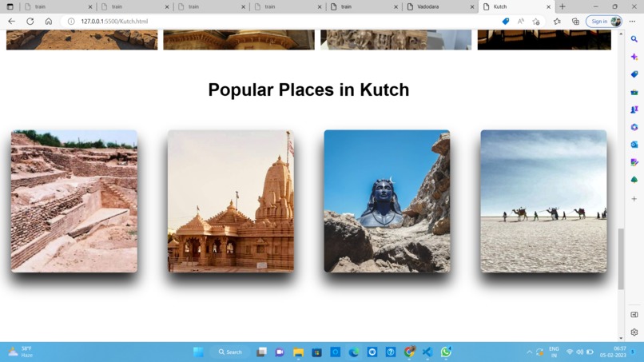Open the Collections panel
Viewport: 644px width, 362px height.
(575, 22)
